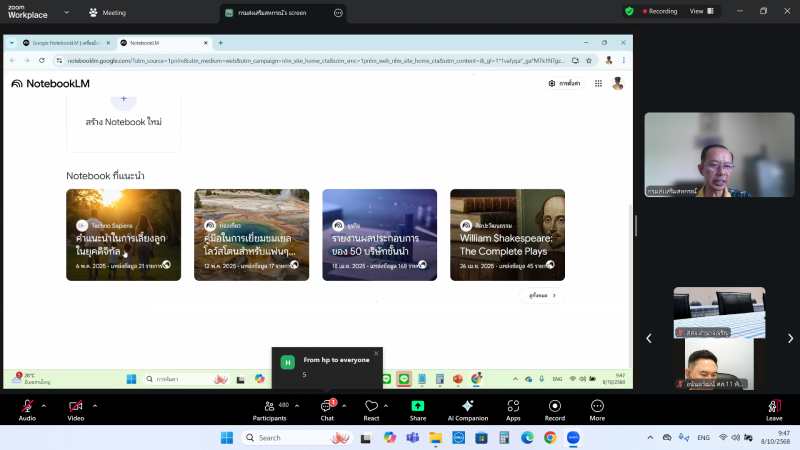The image size is (800, 450).
Task: Open the View layout menu
Action: coord(700,11)
